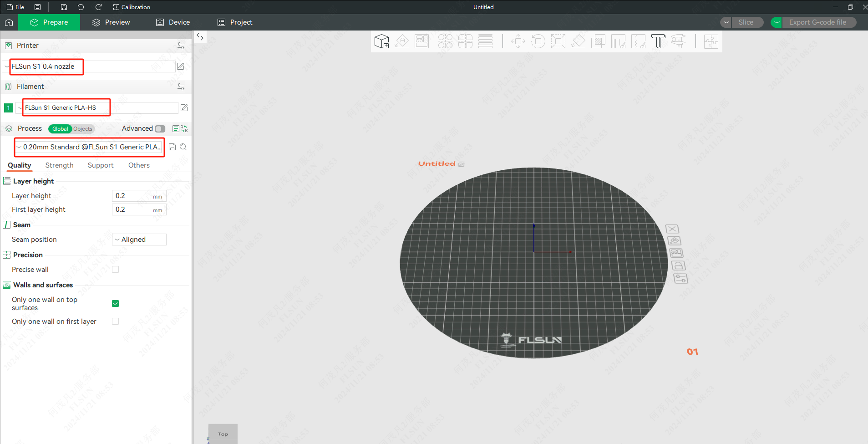The height and width of the screenshot is (444, 868).
Task: Switch to the Device tab
Action: (173, 22)
